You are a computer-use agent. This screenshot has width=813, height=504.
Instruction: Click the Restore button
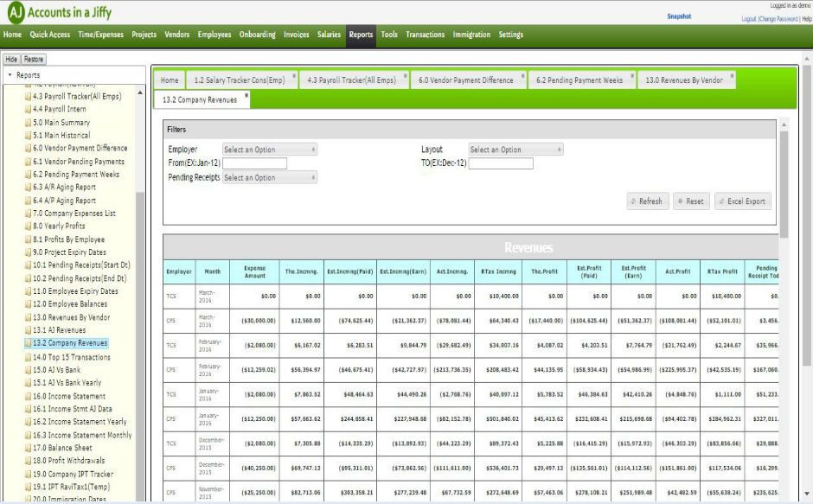tap(34, 59)
